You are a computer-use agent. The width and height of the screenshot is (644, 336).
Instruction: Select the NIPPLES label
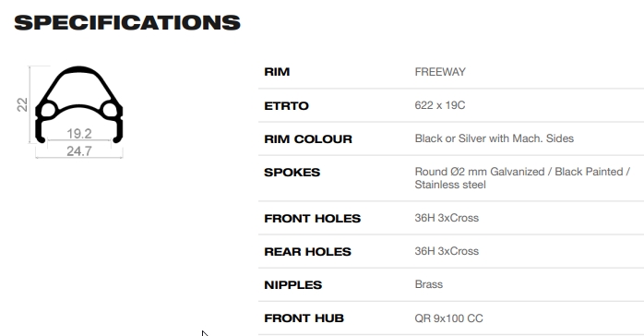click(292, 285)
